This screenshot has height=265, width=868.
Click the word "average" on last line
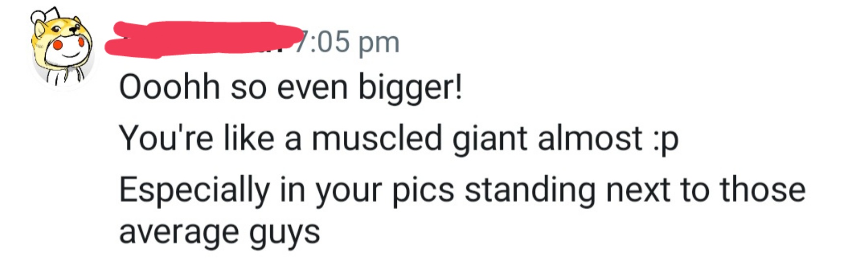(179, 233)
